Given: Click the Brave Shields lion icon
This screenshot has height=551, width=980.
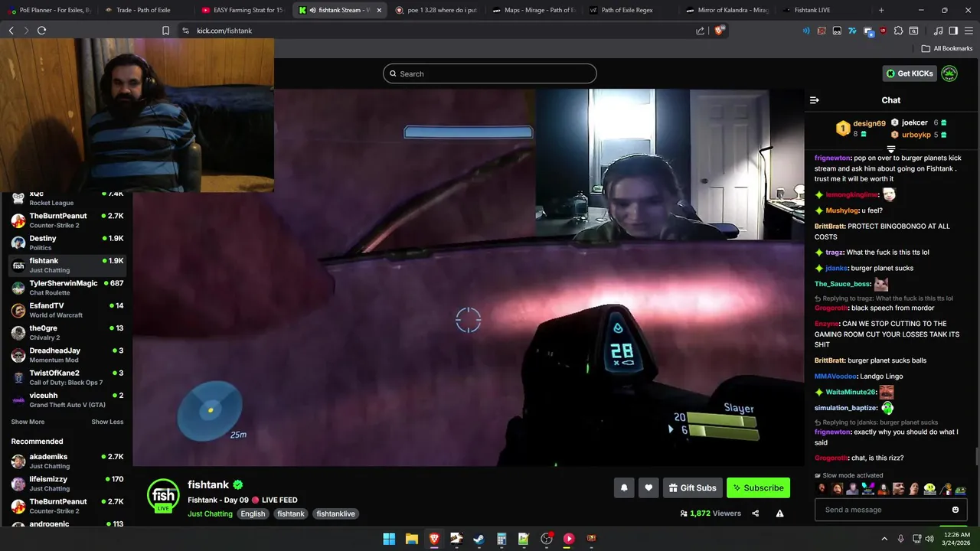Looking at the screenshot, I should pos(719,31).
